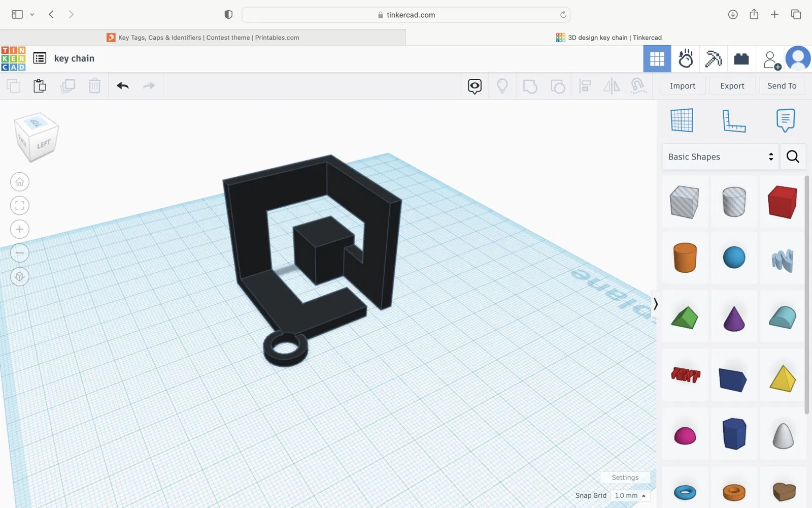The width and height of the screenshot is (812, 508).
Task: Open the Snap Grid 1.0 mm dropdown
Action: pos(630,495)
